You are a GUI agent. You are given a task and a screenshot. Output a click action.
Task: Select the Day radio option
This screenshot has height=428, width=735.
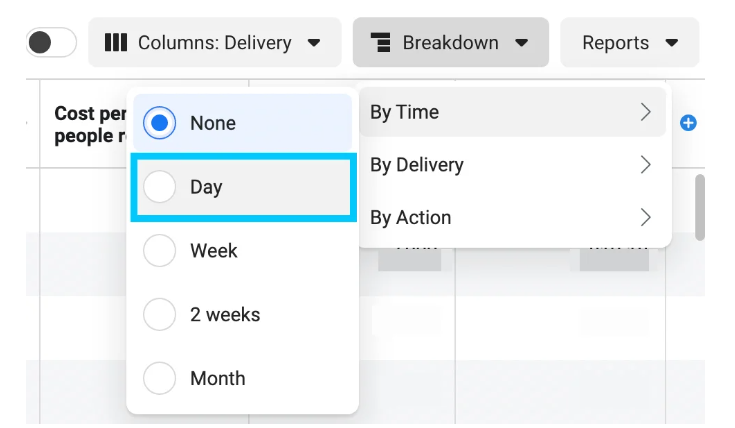160,187
